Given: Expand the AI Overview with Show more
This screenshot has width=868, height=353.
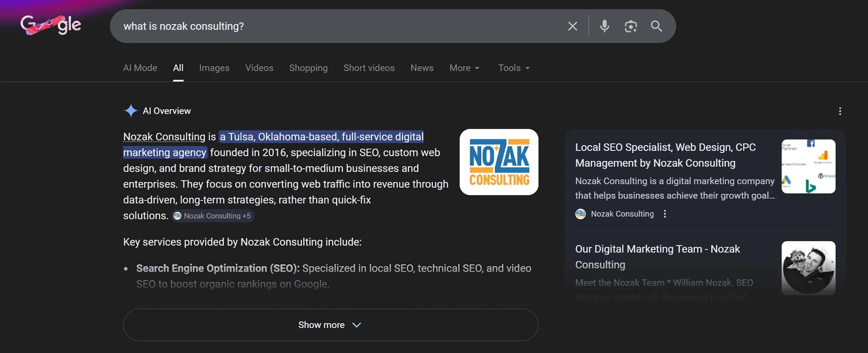Looking at the screenshot, I should [x=330, y=325].
